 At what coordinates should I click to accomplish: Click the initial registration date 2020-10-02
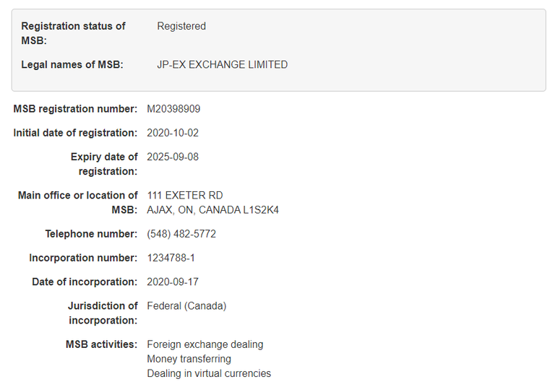pos(173,133)
